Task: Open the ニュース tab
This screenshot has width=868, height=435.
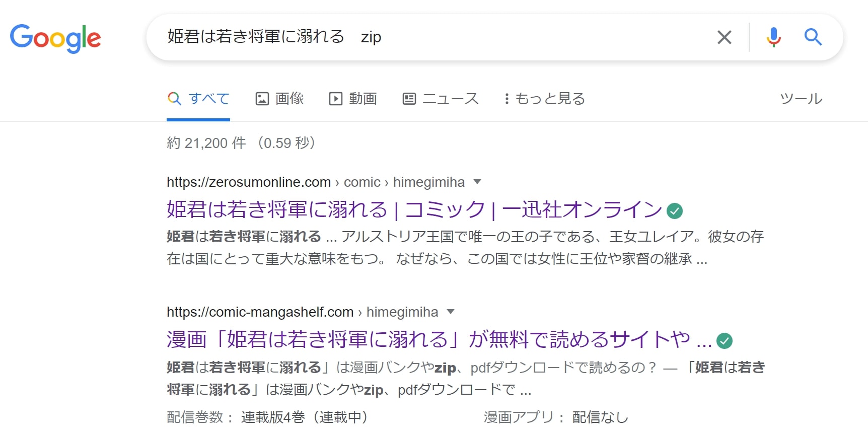Action: [x=441, y=99]
